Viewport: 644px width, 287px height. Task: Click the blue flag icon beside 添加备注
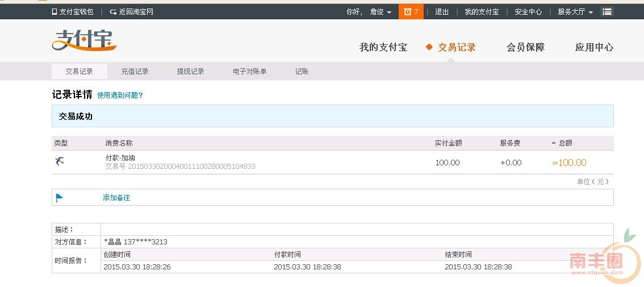coord(60,198)
